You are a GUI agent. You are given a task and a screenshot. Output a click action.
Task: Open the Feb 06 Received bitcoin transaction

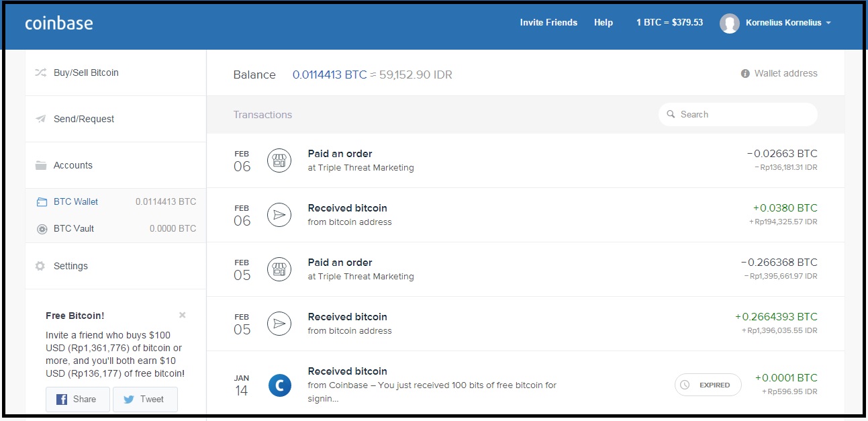click(x=525, y=215)
